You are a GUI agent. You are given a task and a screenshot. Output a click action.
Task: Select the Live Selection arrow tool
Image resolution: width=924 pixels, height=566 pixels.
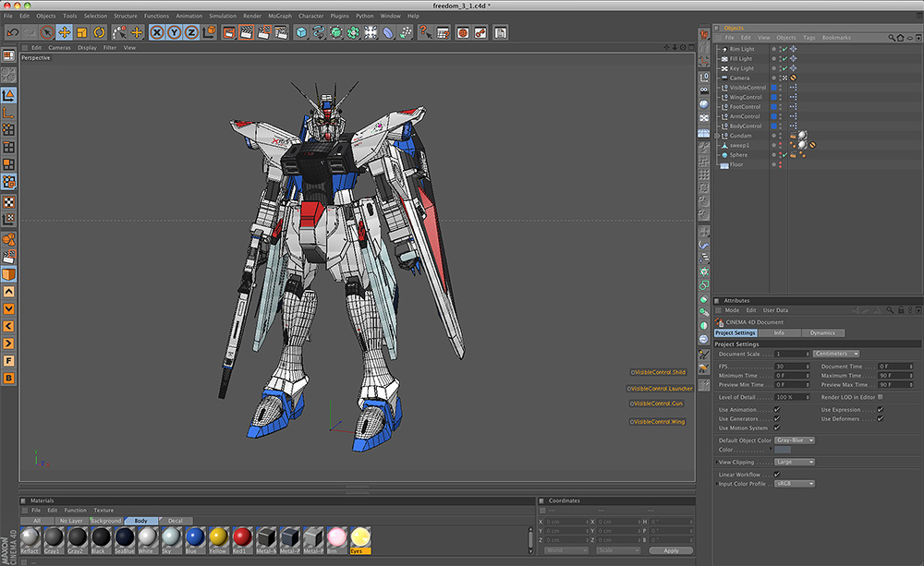click(x=47, y=32)
